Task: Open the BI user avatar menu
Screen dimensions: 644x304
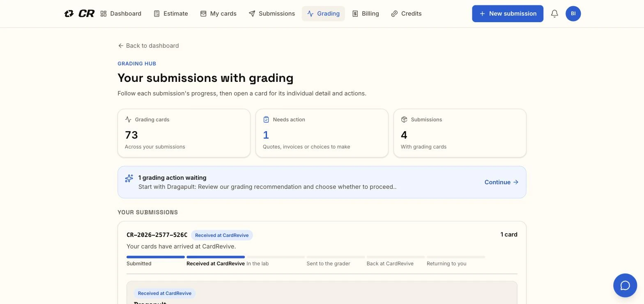Action: [x=573, y=14]
